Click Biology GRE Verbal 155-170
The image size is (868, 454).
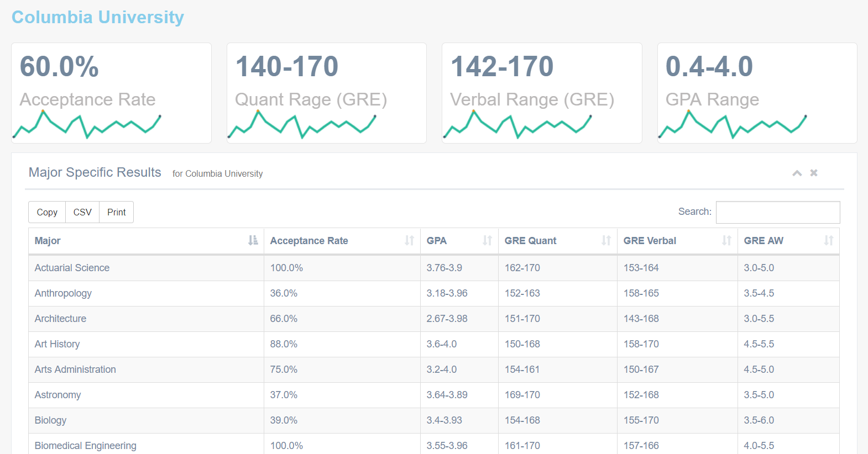click(x=641, y=420)
